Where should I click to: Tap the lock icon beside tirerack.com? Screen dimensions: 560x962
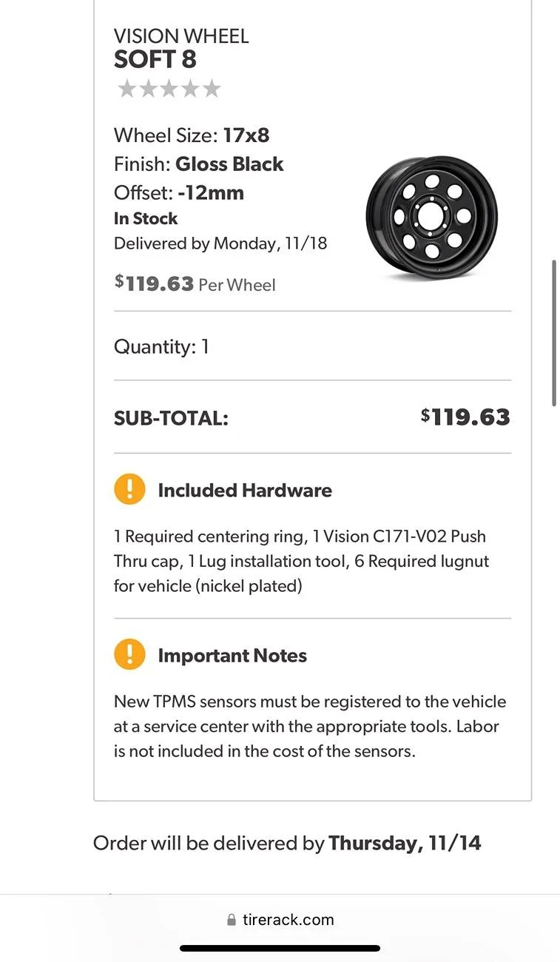tap(232, 920)
